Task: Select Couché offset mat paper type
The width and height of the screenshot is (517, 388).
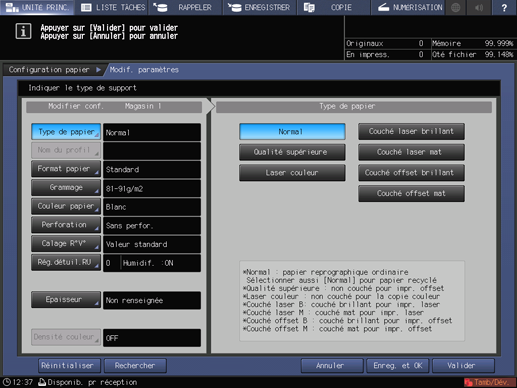Action: click(x=411, y=194)
